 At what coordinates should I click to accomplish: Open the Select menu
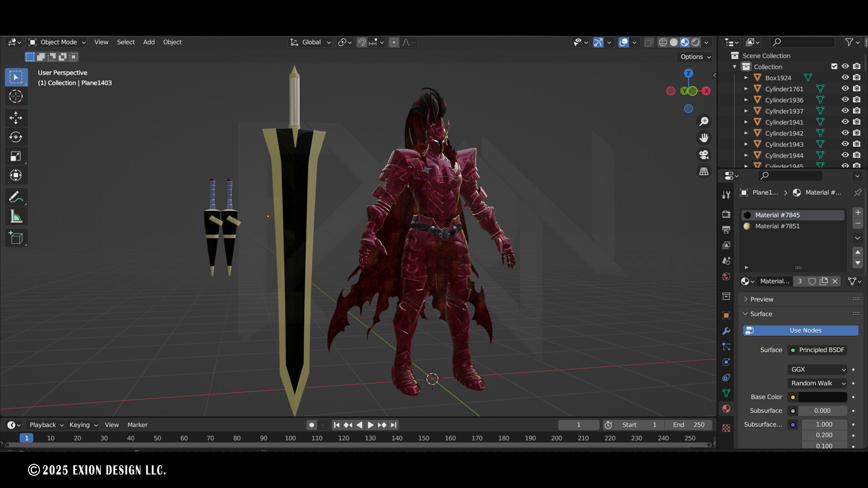pyautogui.click(x=126, y=42)
